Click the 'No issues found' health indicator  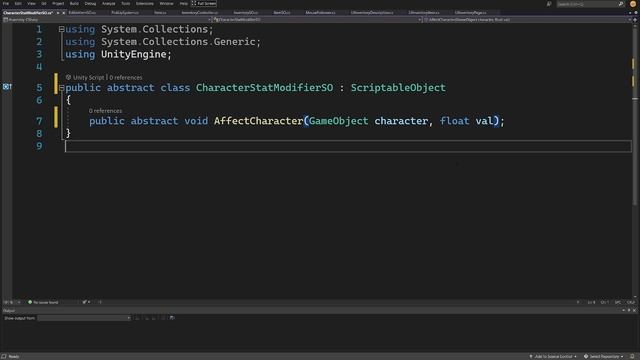tap(43, 302)
